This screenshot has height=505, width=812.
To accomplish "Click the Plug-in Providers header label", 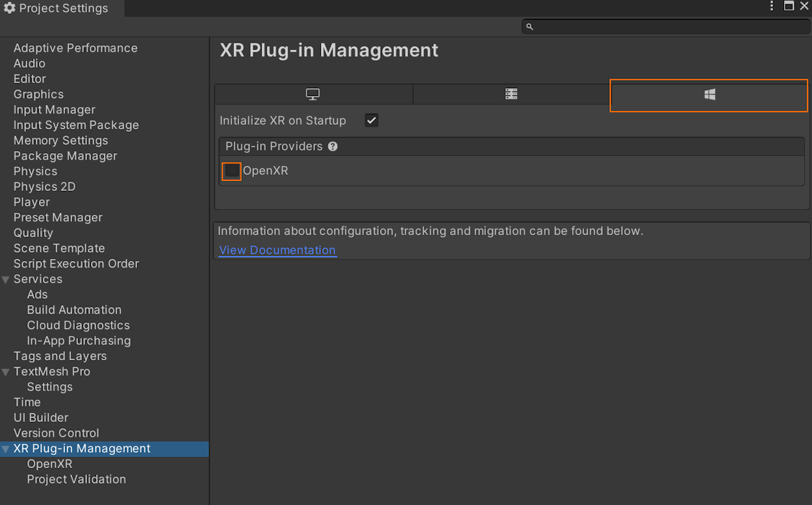I will (x=273, y=147).
